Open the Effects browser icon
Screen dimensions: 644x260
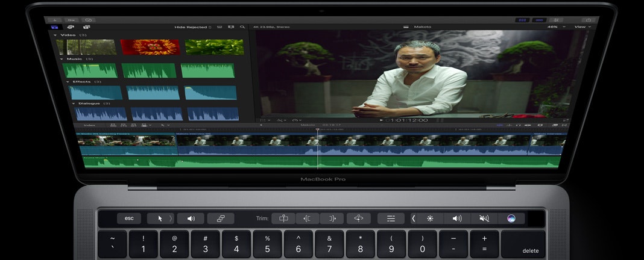(x=555, y=125)
